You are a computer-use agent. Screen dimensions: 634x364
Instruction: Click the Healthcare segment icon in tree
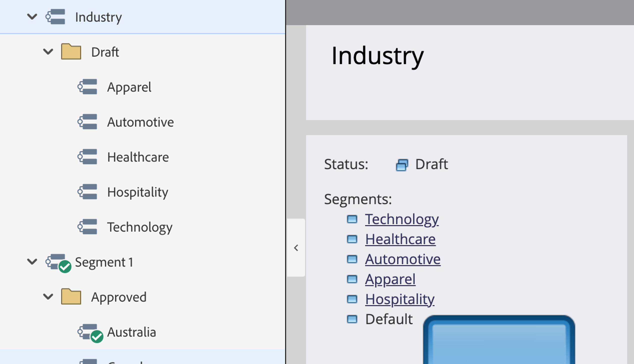87,157
